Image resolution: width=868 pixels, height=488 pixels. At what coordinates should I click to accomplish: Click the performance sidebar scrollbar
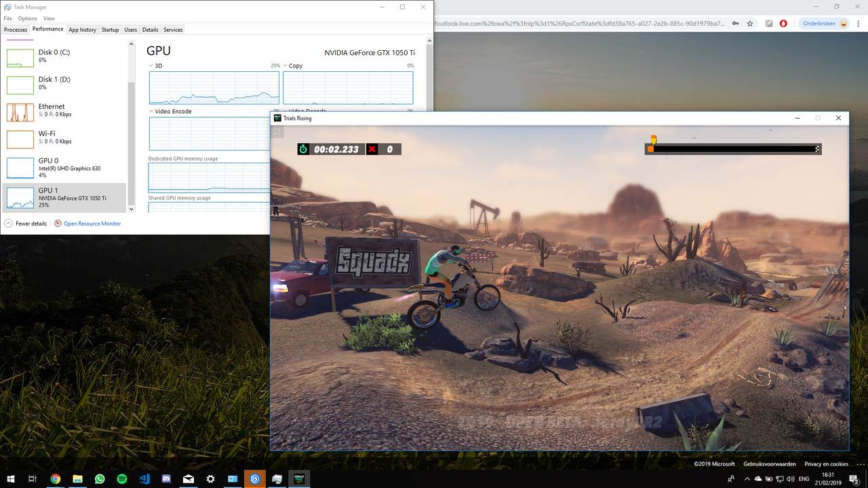tap(132, 144)
